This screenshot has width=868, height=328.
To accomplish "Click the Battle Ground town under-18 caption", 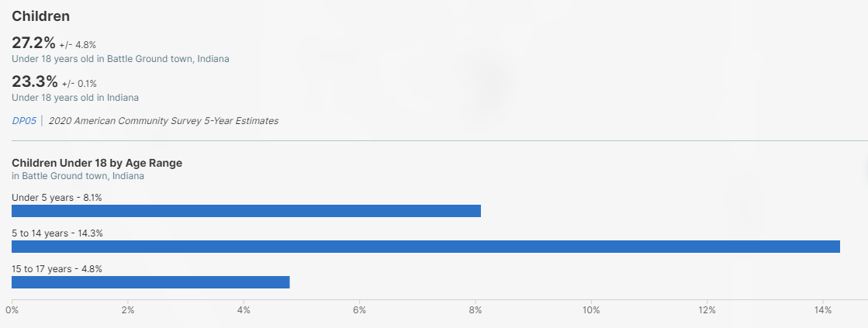I will pos(120,59).
